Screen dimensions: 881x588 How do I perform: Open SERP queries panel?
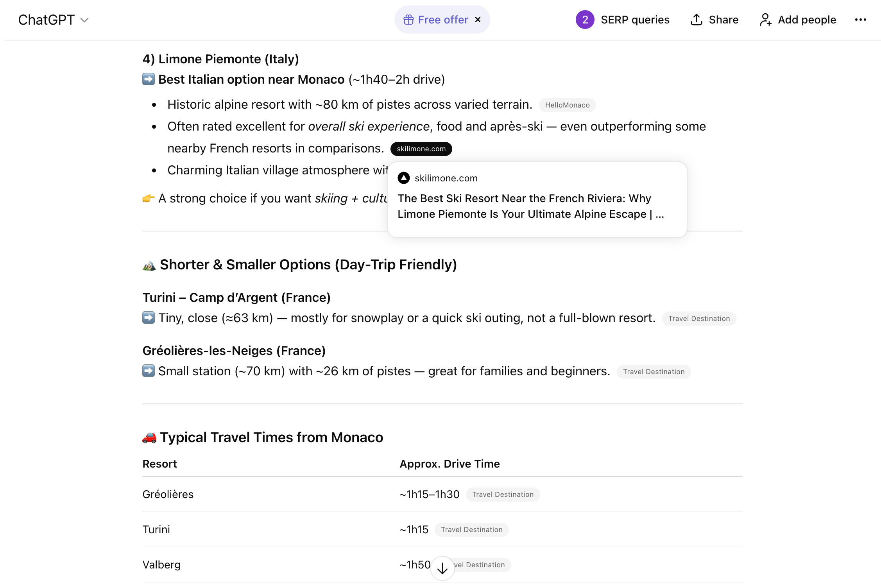pyautogui.click(x=635, y=20)
